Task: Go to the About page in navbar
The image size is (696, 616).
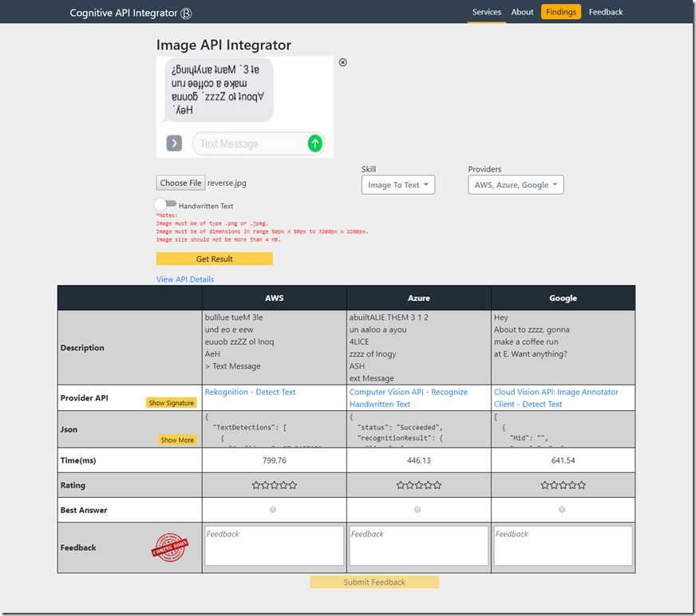Action: click(522, 12)
